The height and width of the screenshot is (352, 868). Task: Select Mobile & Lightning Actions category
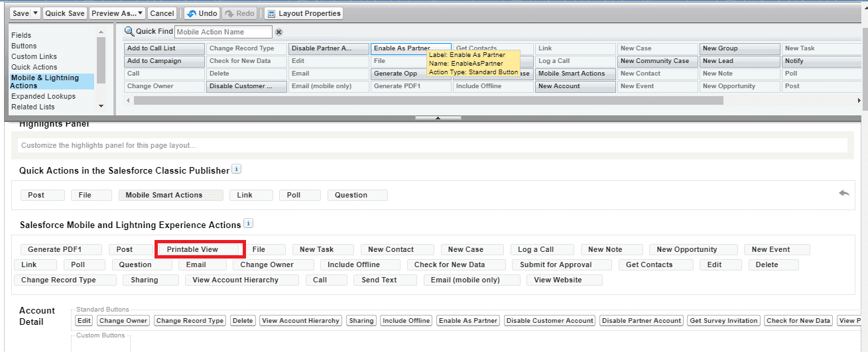(52, 82)
